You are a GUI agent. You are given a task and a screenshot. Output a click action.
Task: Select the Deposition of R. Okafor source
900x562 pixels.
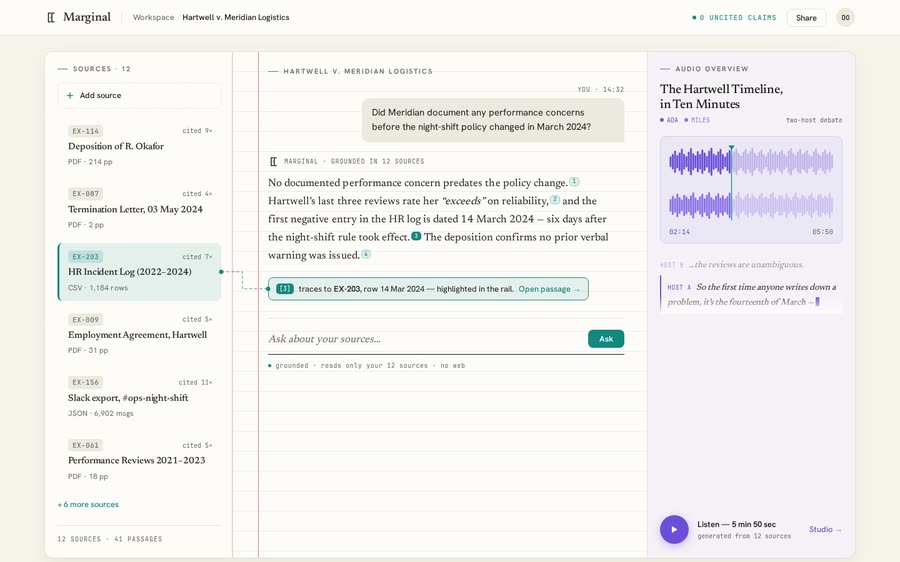pyautogui.click(x=139, y=146)
